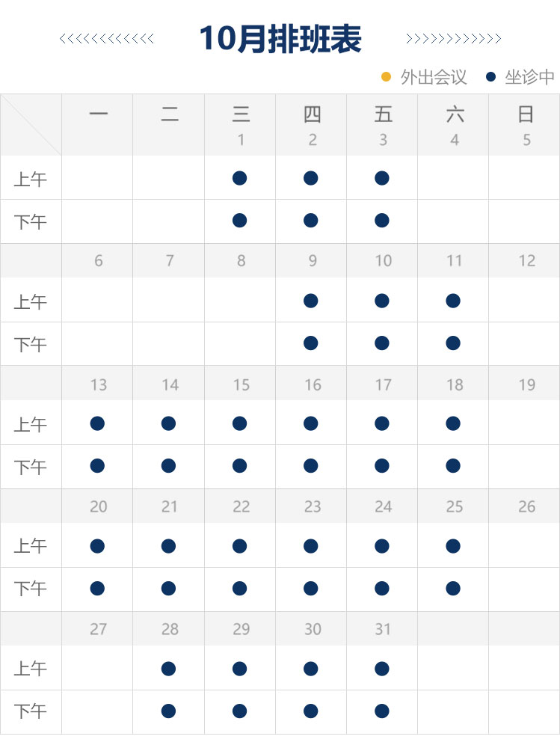
Task: Click the October 31 afternoon duty dot
Action: 382,711
